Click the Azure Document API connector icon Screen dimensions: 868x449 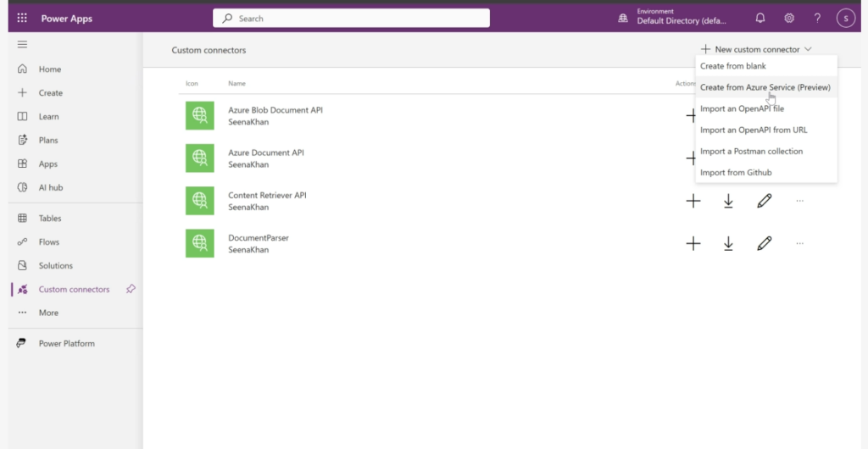pos(200,158)
